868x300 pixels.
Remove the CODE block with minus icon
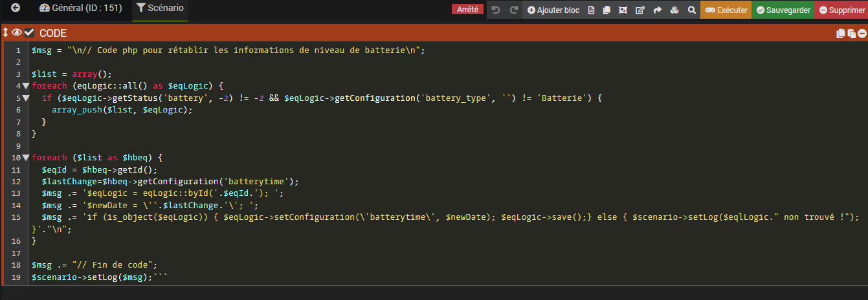[862, 33]
